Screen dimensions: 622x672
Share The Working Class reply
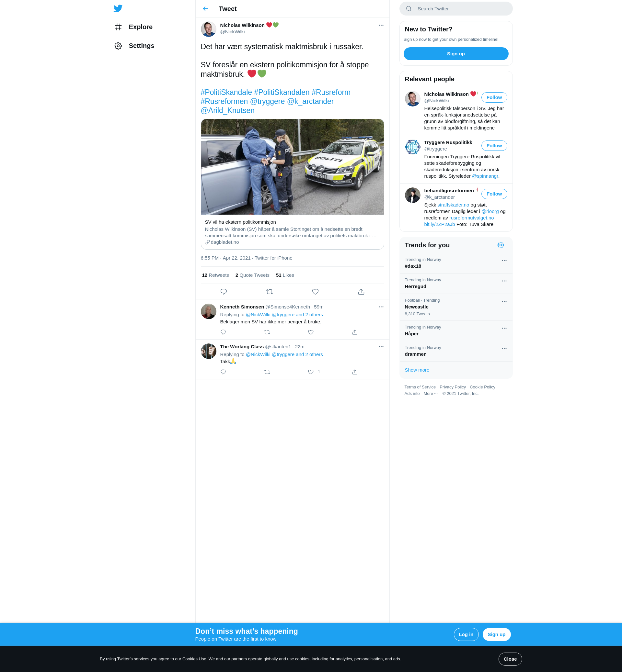click(354, 372)
